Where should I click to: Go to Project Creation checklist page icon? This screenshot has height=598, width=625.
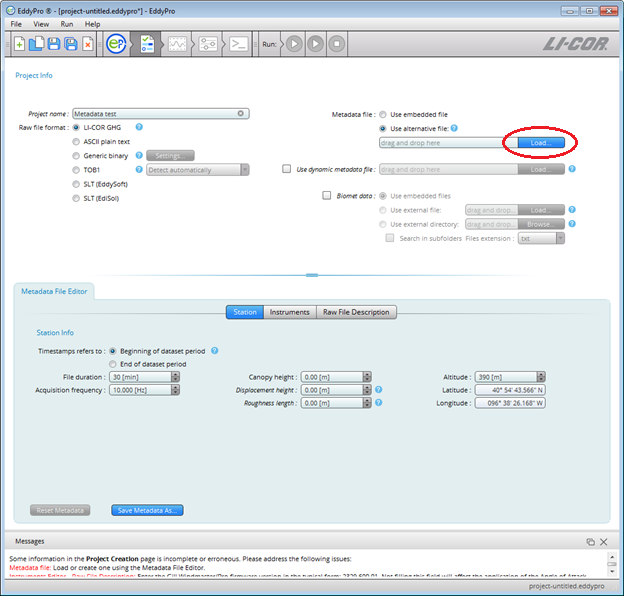(147, 44)
